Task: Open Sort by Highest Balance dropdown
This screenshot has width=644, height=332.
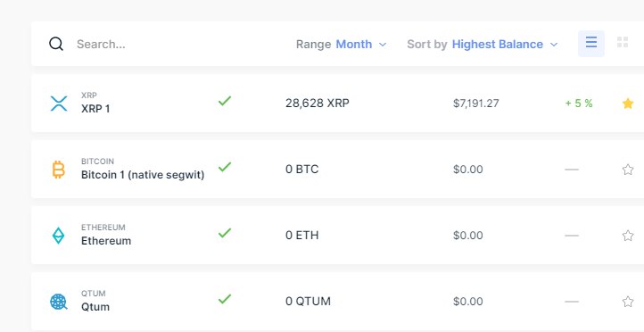Action: (x=483, y=44)
